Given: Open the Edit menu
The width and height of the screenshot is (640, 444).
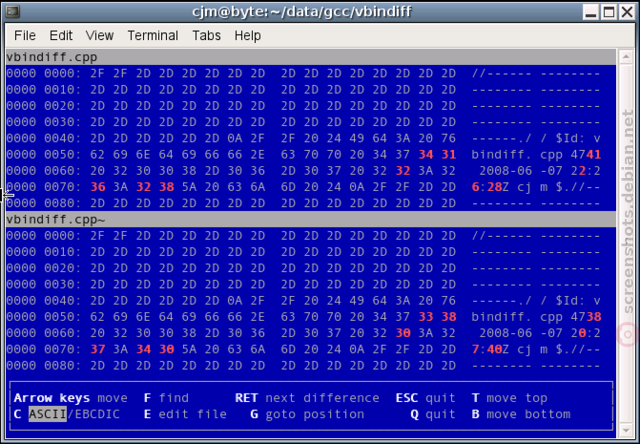Looking at the screenshot, I should 61,36.
